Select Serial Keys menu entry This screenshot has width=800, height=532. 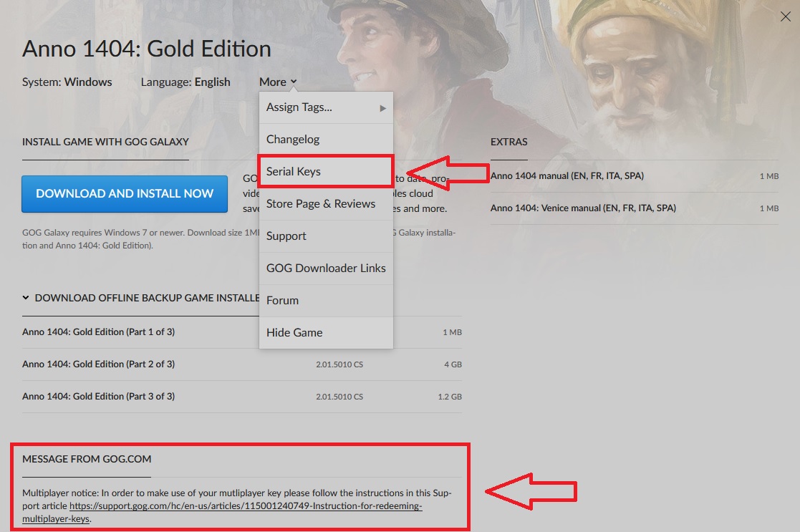(x=326, y=171)
